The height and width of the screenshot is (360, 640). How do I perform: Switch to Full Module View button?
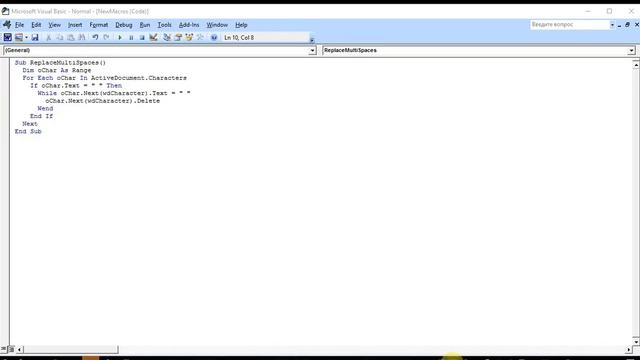pos(11,349)
